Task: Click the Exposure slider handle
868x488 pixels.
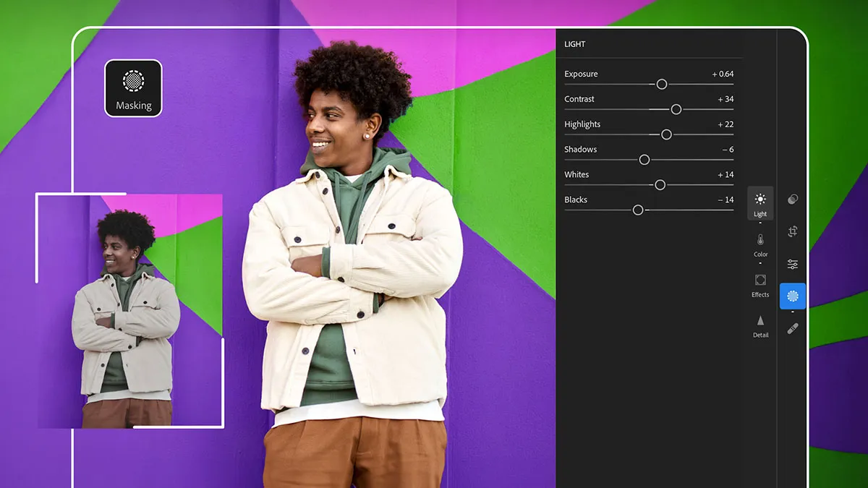Action: coord(661,84)
